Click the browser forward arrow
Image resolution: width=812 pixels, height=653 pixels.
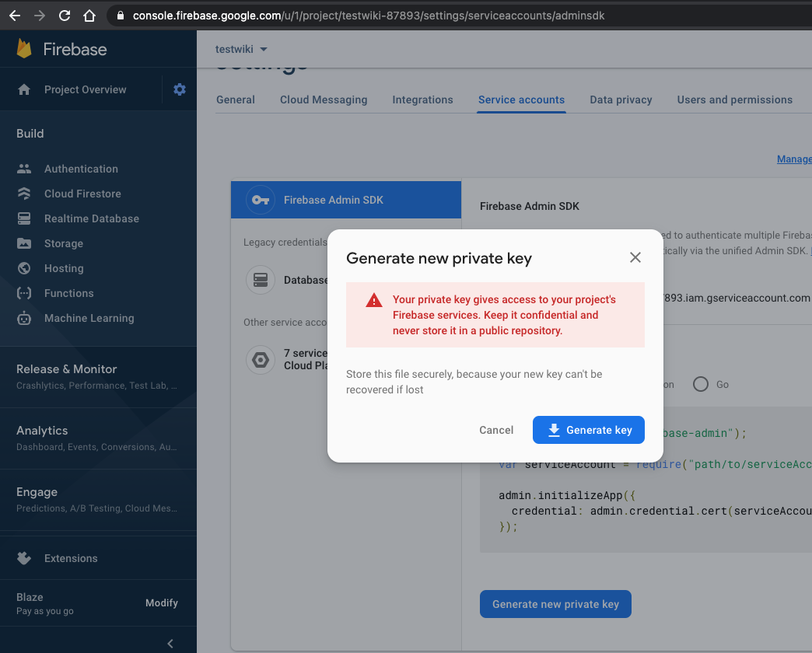click(40, 16)
